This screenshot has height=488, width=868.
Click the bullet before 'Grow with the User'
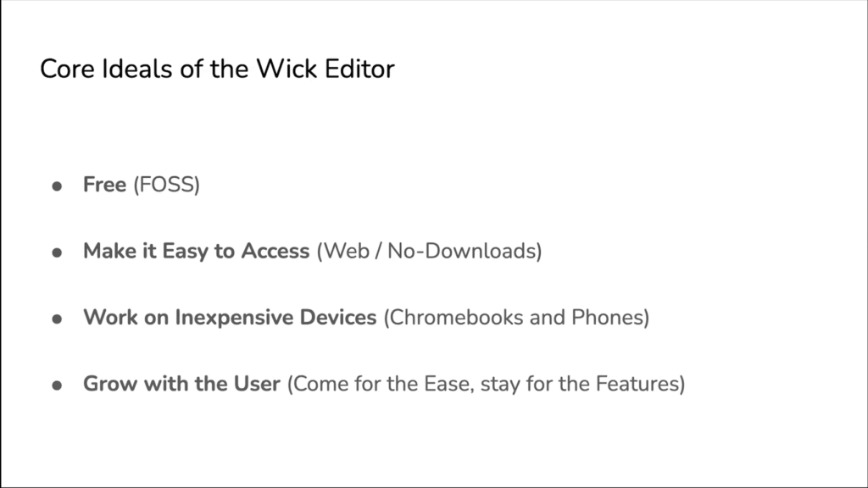[x=57, y=385]
